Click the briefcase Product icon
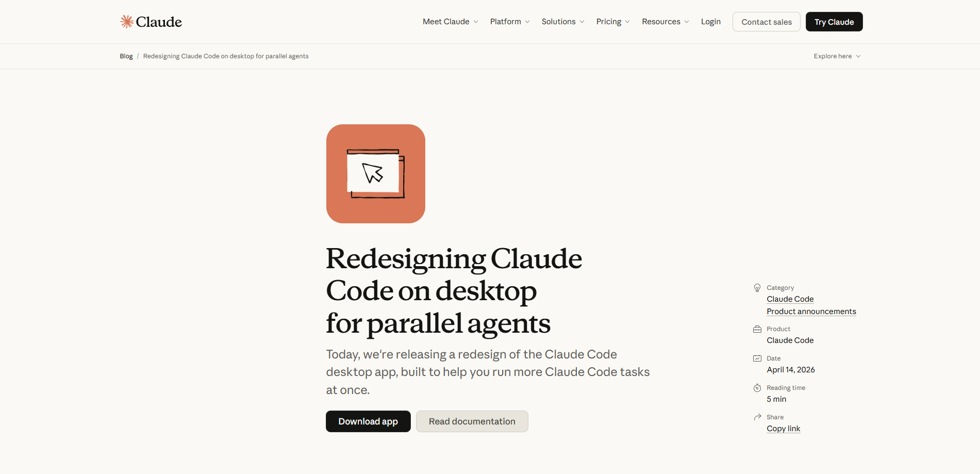The height and width of the screenshot is (474, 980). click(757, 329)
